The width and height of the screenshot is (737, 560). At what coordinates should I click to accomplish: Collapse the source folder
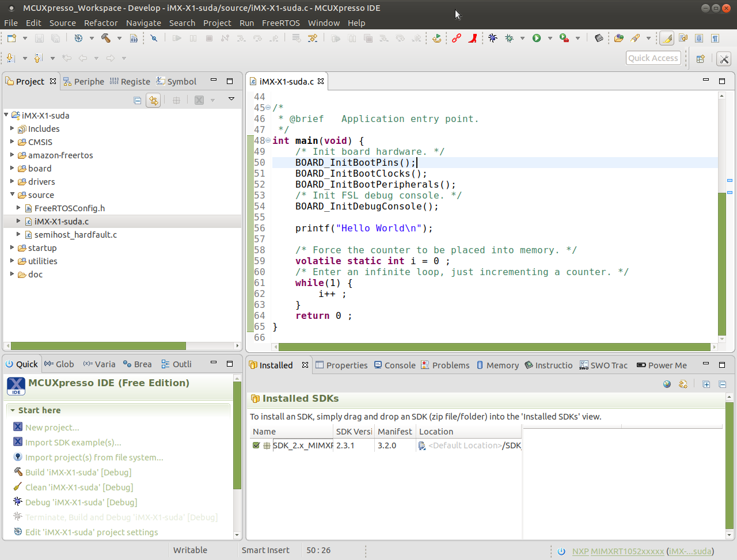12,195
